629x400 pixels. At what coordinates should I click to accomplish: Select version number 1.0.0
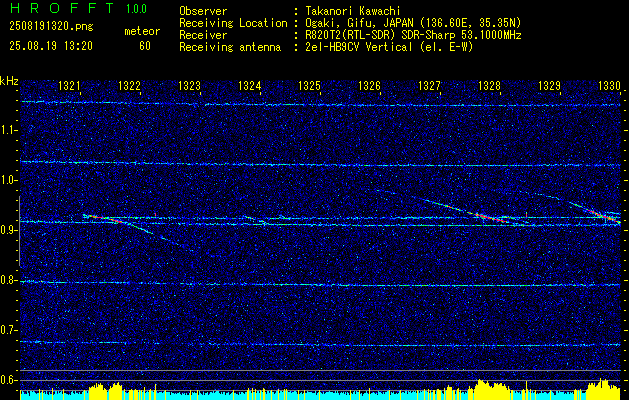pos(136,9)
